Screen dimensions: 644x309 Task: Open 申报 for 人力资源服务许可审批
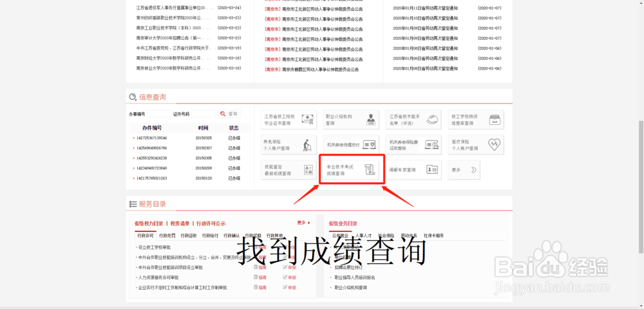[289, 277]
